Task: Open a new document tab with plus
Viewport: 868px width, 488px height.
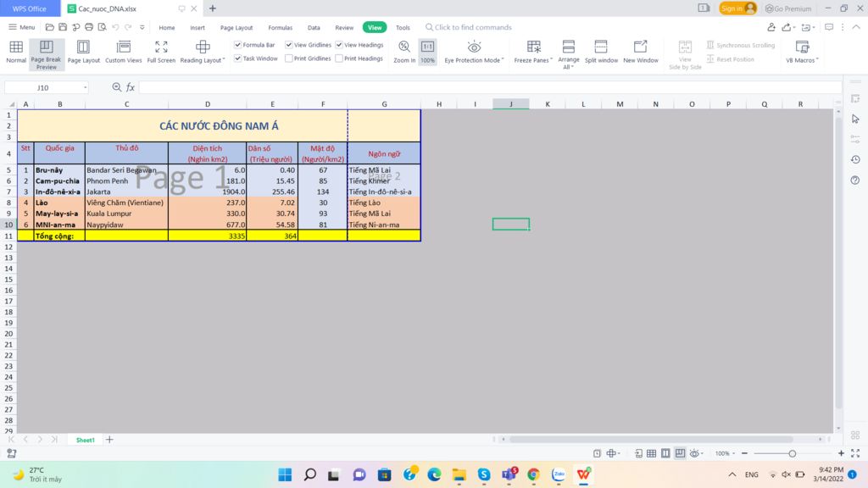Action: click(213, 8)
